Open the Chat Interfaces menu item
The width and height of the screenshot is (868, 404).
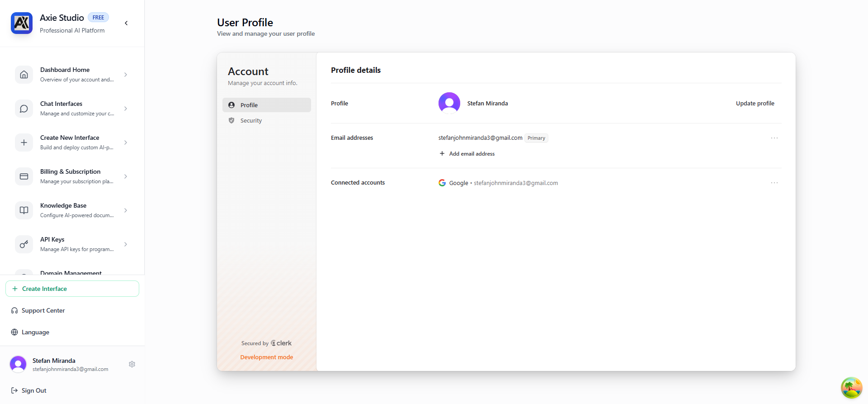(72, 109)
